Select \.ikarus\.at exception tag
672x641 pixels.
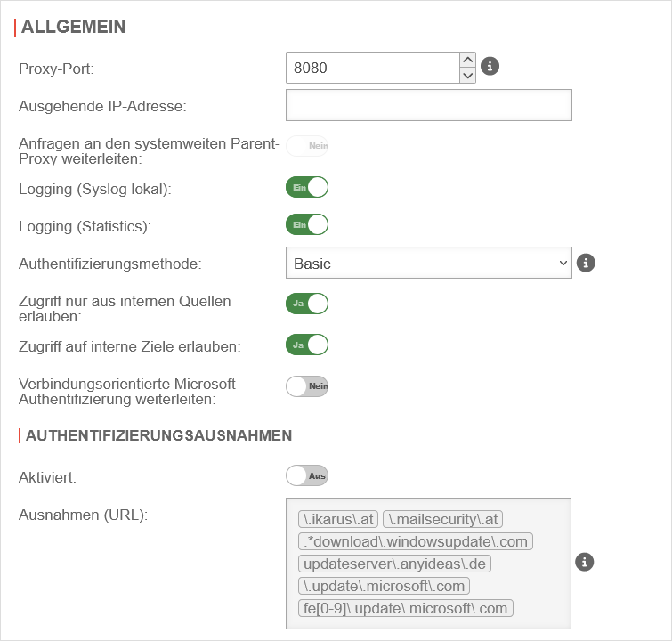click(x=338, y=519)
